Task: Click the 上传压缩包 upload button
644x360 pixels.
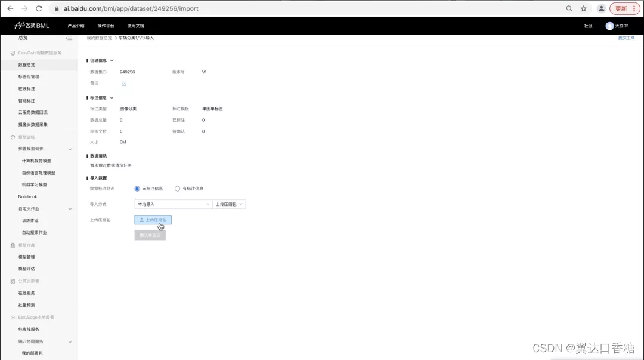Action: click(153, 220)
